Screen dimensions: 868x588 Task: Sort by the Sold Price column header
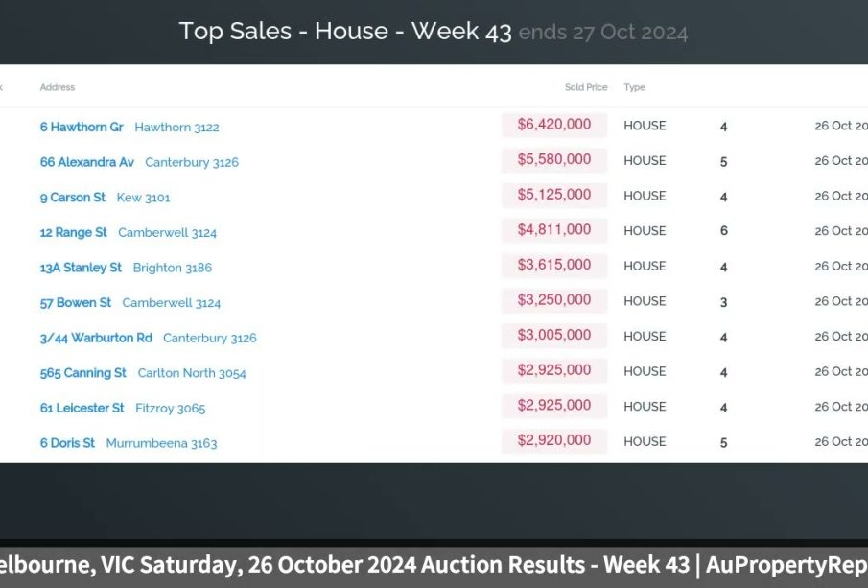586,87
